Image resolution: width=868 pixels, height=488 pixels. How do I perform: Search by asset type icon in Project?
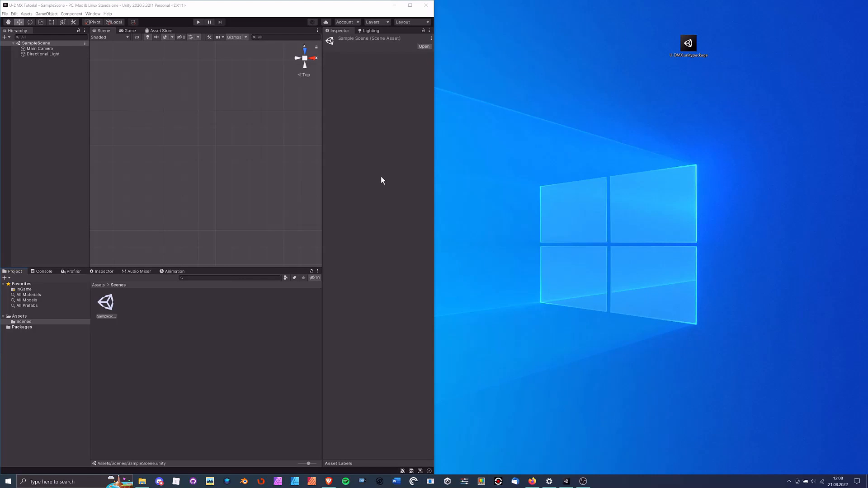tap(286, 278)
